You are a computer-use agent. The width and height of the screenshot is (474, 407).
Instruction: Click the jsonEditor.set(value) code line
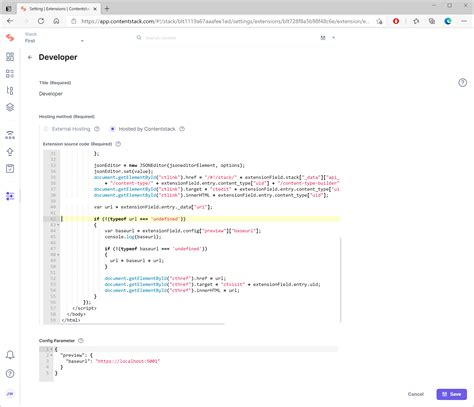[124, 171]
